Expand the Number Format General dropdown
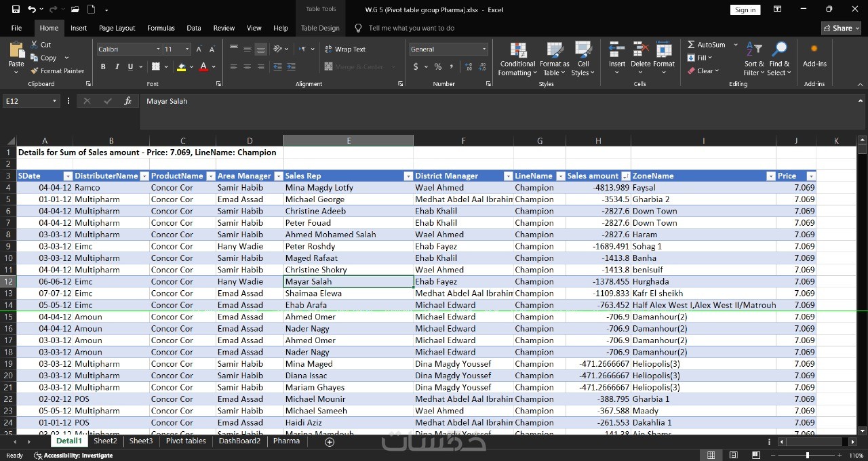 [x=484, y=49]
